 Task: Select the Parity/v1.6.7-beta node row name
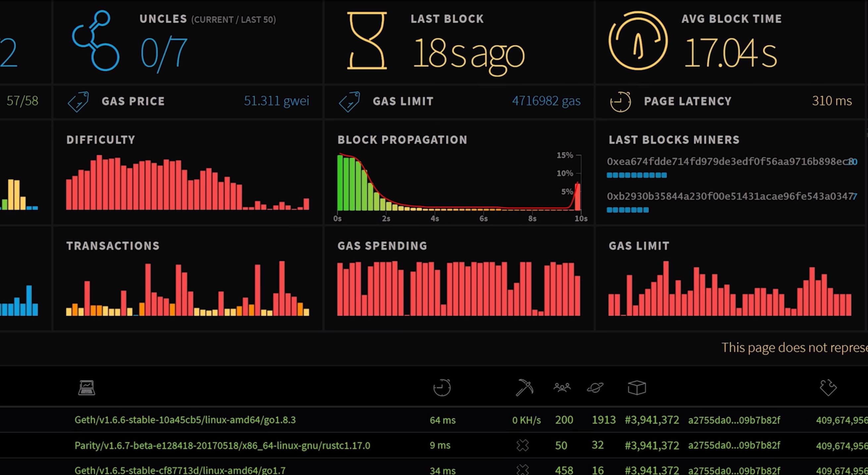[222, 446]
